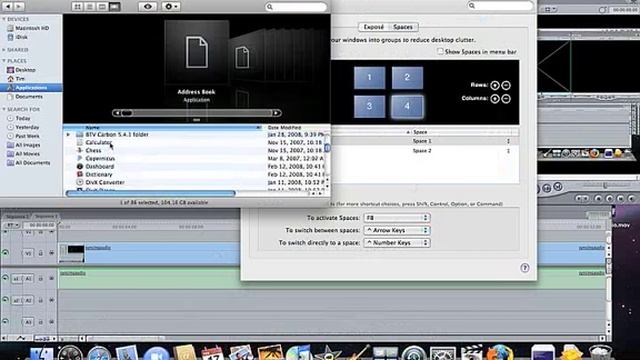Collapse the DEVICES sidebar section
Image resolution: width=640 pixels, height=360 pixels.
4,19
